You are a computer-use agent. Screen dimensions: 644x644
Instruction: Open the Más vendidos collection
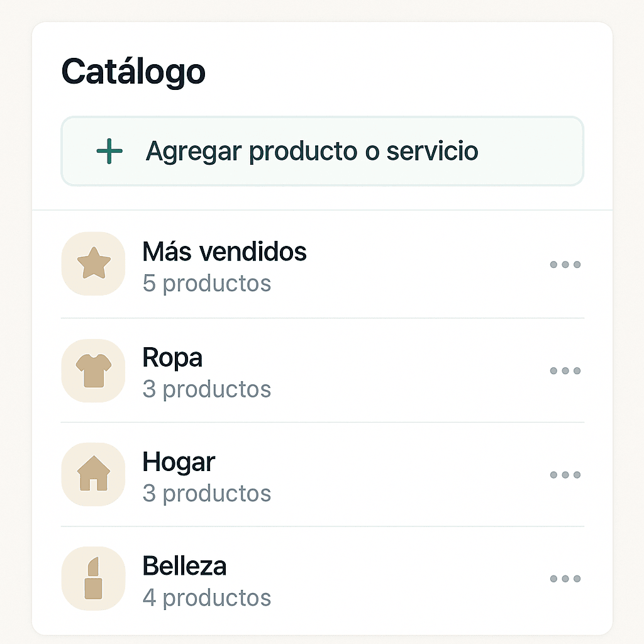point(225,251)
